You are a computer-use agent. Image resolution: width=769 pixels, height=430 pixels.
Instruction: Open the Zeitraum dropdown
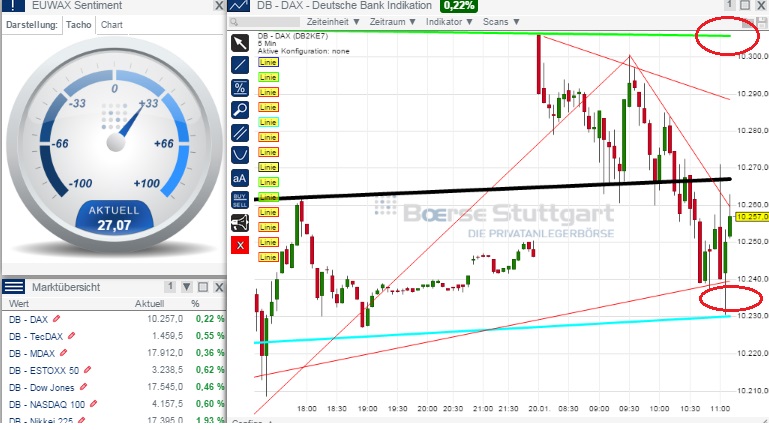392,22
